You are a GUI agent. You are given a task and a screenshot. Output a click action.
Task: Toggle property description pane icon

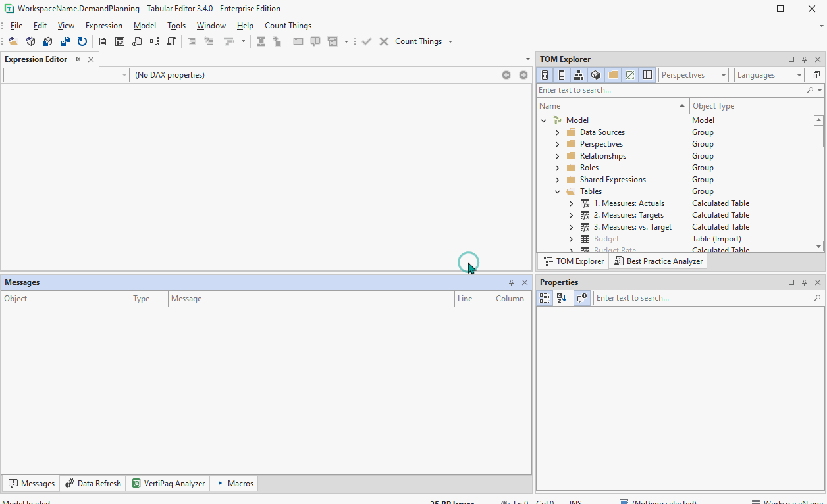[x=581, y=298]
